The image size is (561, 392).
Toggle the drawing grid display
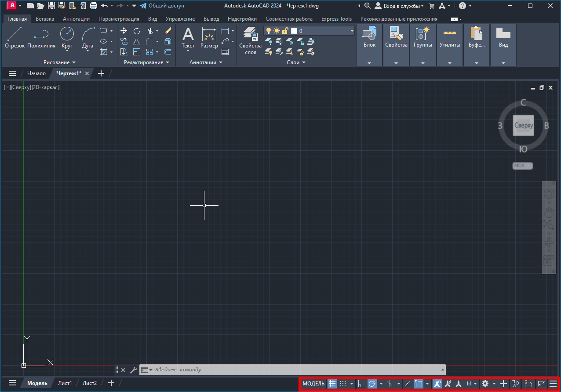coord(332,384)
